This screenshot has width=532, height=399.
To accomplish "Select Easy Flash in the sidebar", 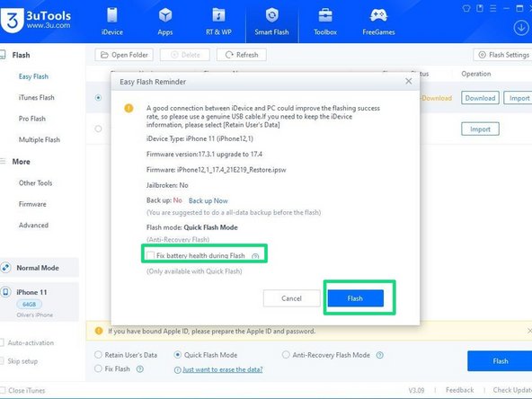I will (x=33, y=76).
